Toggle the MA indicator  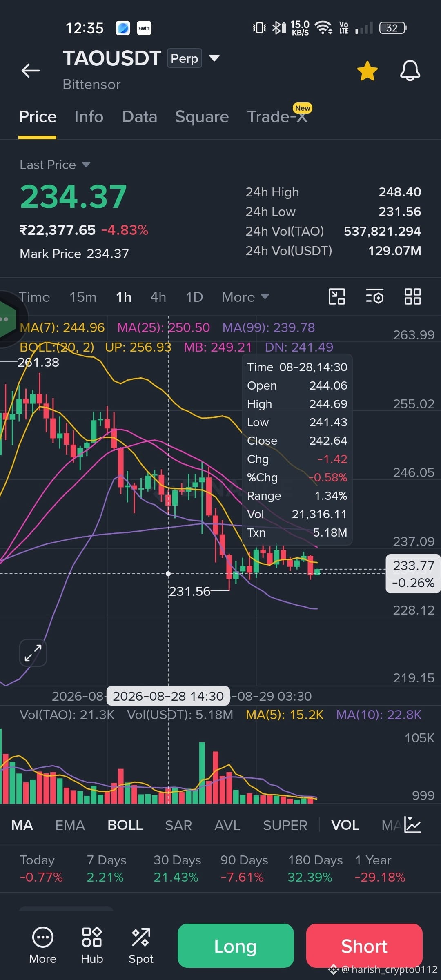click(x=22, y=825)
